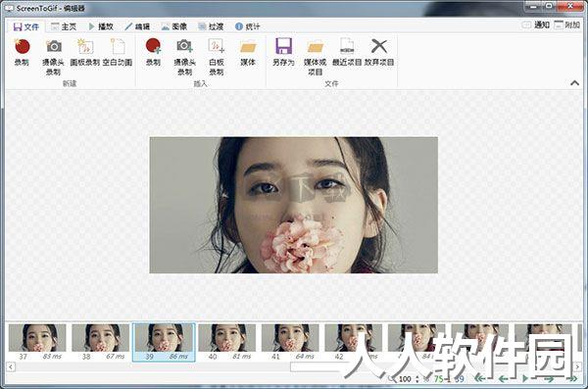Click the timeline scrollbar right arrow

click(578, 366)
